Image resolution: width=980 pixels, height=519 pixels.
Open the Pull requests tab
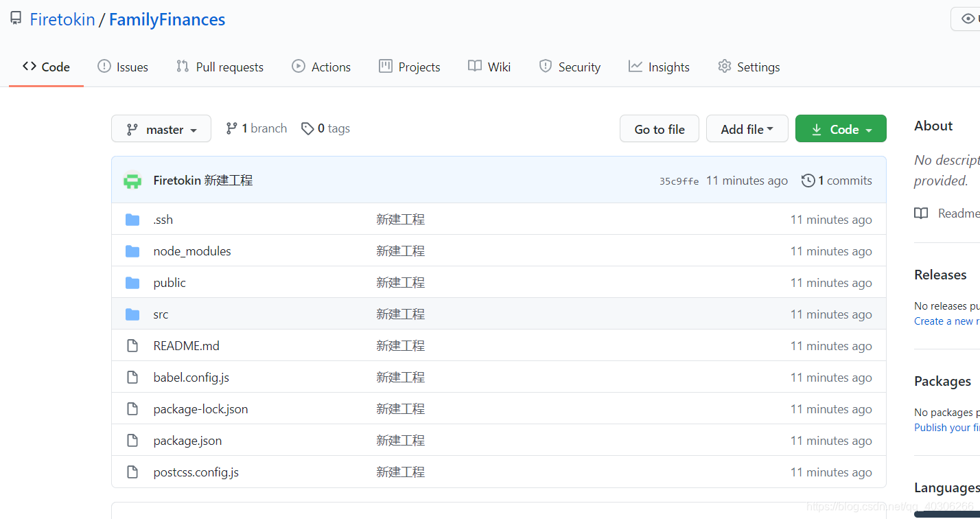pos(220,67)
